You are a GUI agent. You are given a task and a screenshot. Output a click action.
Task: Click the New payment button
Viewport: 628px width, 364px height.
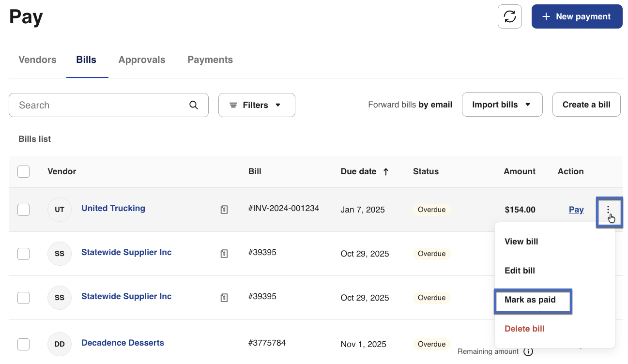[577, 16]
